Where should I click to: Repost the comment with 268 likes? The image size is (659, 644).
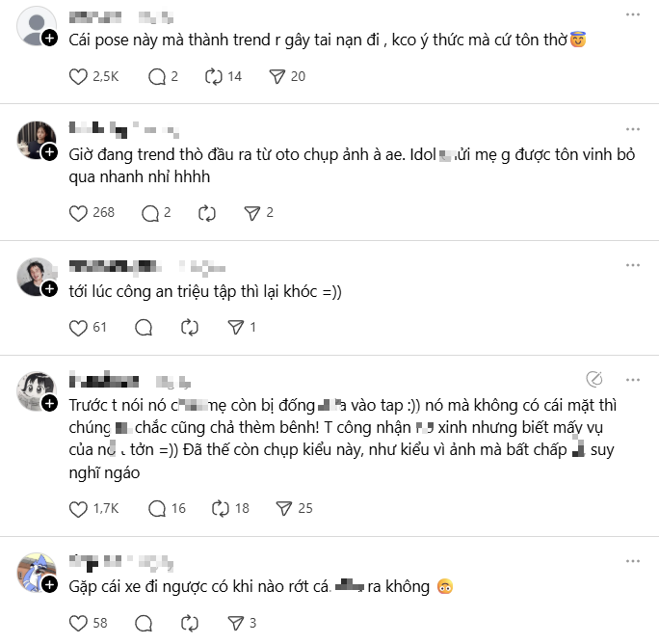[205, 213]
